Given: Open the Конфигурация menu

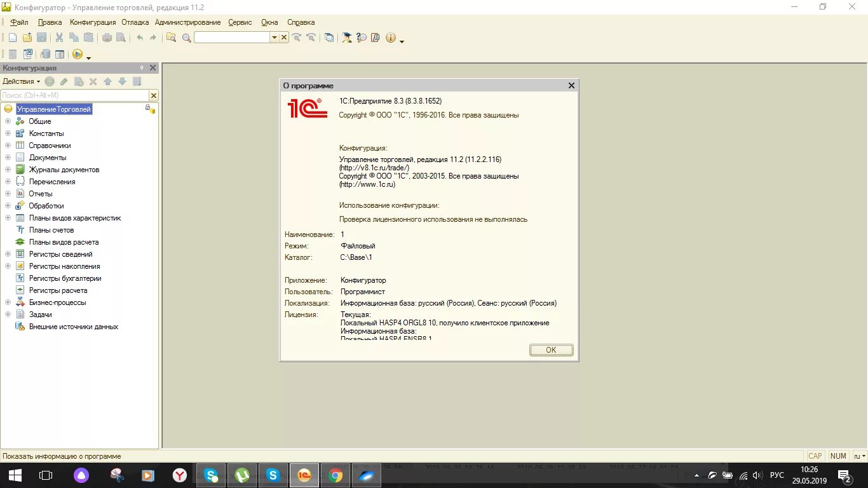Looking at the screenshot, I should [x=93, y=22].
